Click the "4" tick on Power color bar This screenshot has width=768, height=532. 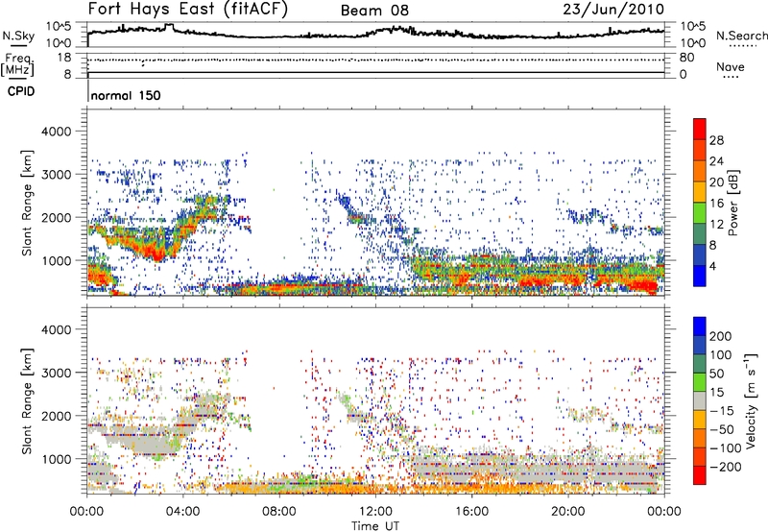tap(712, 267)
